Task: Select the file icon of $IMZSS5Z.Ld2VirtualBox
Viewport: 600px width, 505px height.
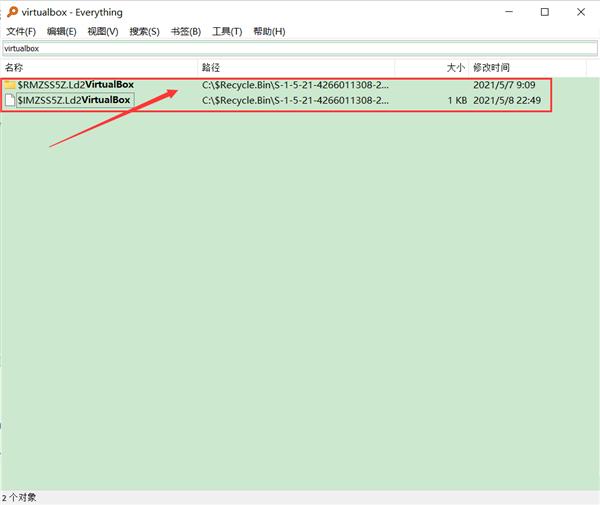Action: 10,100
